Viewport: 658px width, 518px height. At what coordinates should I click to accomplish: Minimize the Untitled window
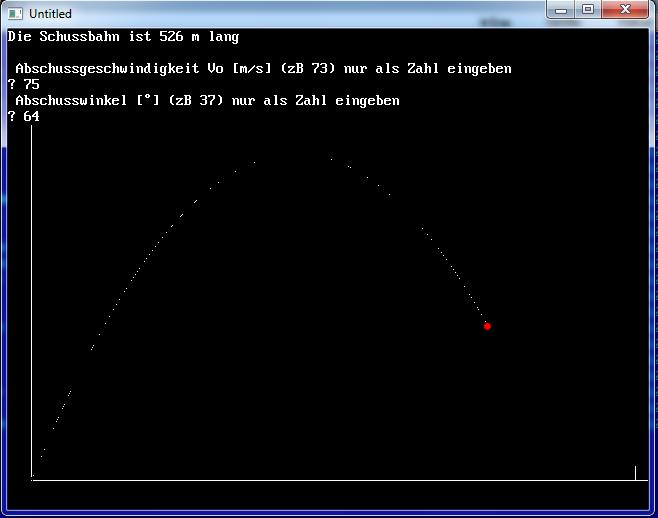tap(561, 10)
